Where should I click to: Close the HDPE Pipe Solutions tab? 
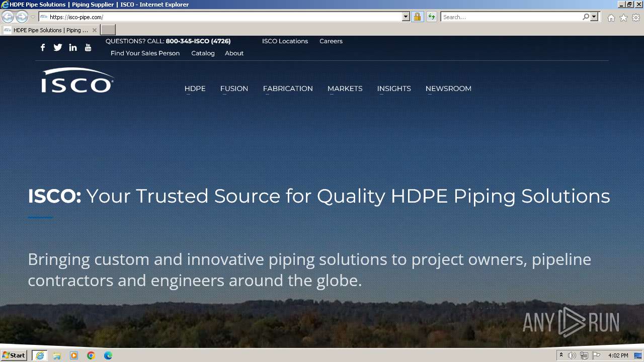[95, 30]
